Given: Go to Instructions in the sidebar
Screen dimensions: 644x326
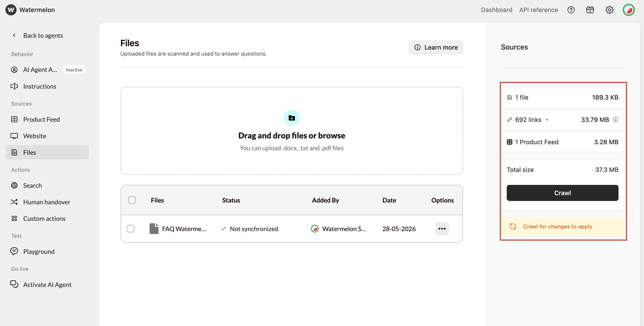Looking at the screenshot, I should click(47, 86).
